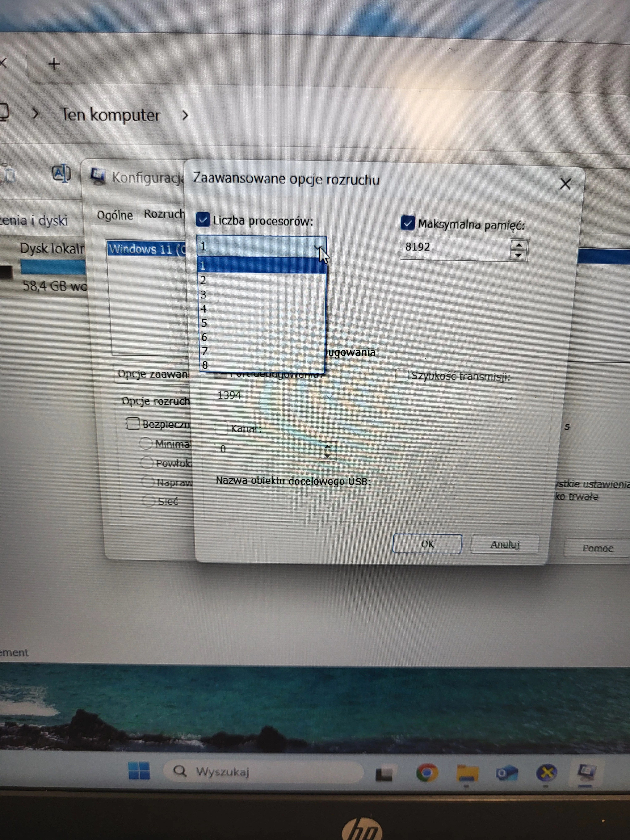Tick the Szybkość transmisji checkbox
Image resolution: width=630 pixels, height=840 pixels.
[401, 375]
